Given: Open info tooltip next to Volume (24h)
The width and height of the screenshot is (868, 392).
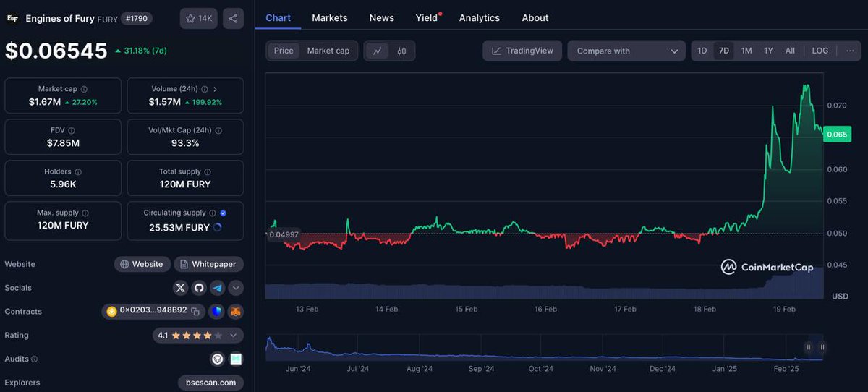Looking at the screenshot, I should [203, 89].
